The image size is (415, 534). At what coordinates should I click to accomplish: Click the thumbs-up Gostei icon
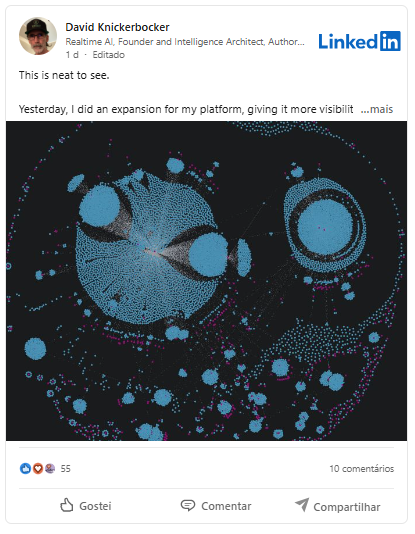point(67,505)
